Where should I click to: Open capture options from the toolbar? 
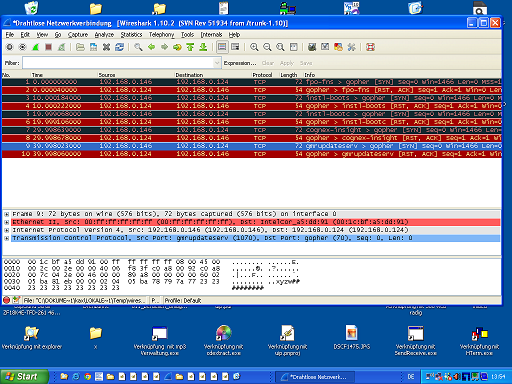coord(22,47)
